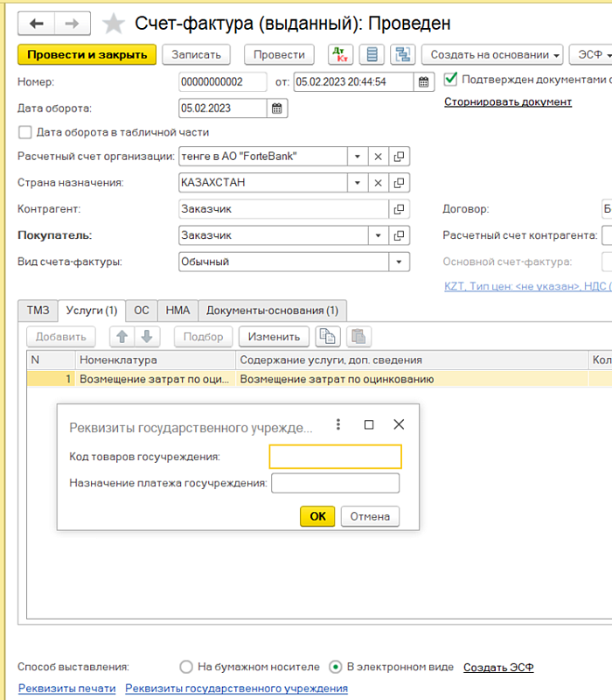Switch to Документы-основания tab
This screenshot has width=612, height=700.
click(272, 311)
